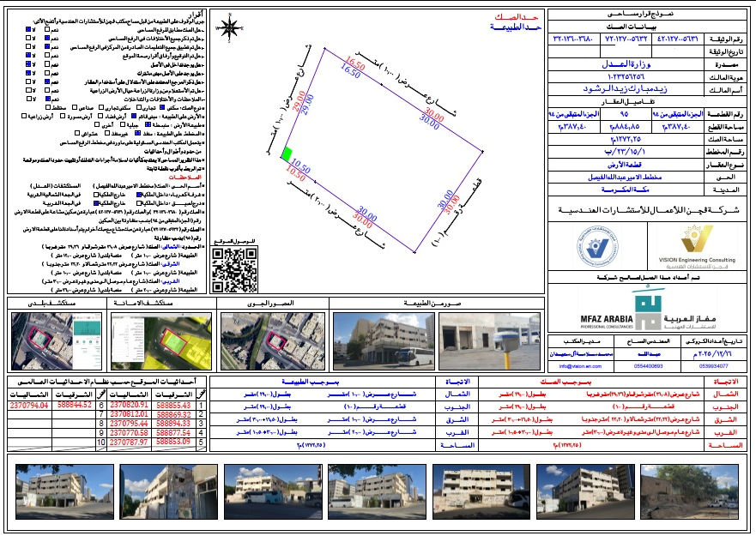The height and width of the screenshot is (536, 756).
Task: Click the phone number 0539934077
Action: coord(714,366)
